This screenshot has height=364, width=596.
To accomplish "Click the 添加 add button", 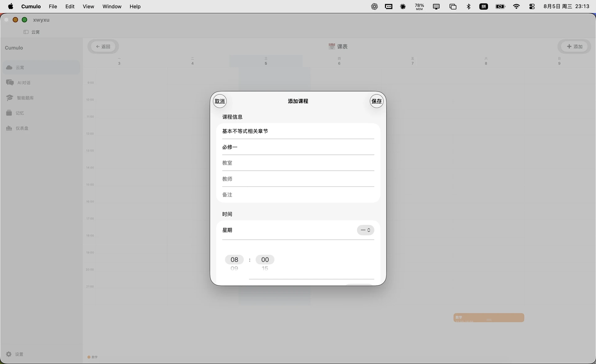I will [x=575, y=47].
